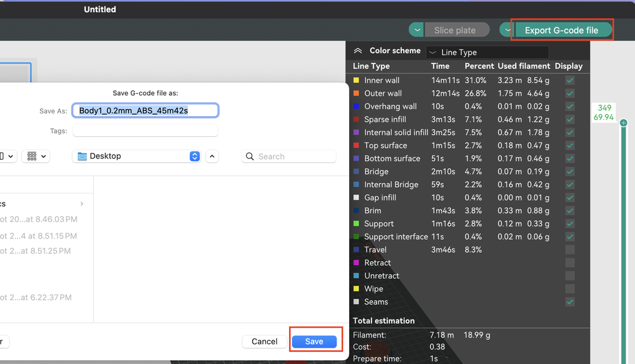
Task: Toggle display of Top surface lines
Action: 570,145
